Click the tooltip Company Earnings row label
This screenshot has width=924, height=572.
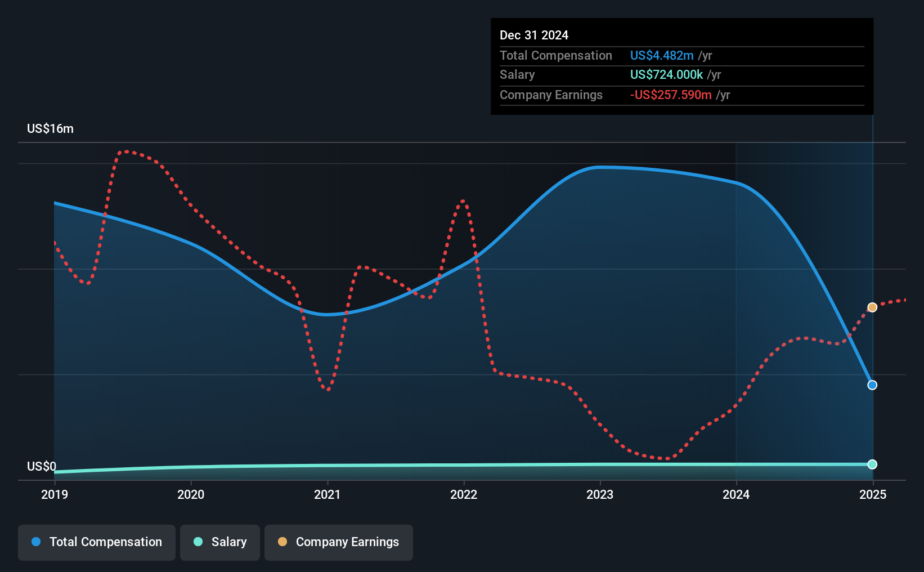551,95
